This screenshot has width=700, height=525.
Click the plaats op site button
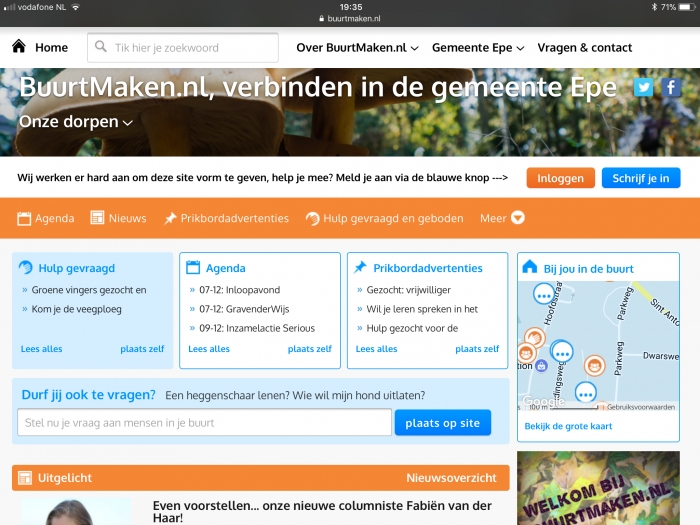(442, 423)
